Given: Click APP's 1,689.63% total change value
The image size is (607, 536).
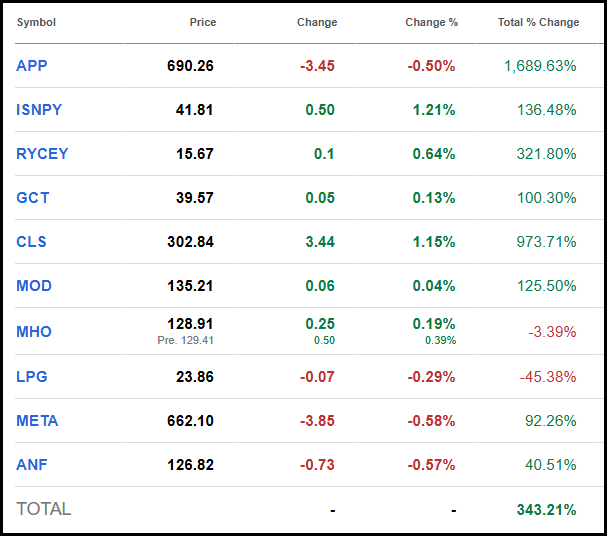Looking at the screenshot, I should (x=540, y=66).
